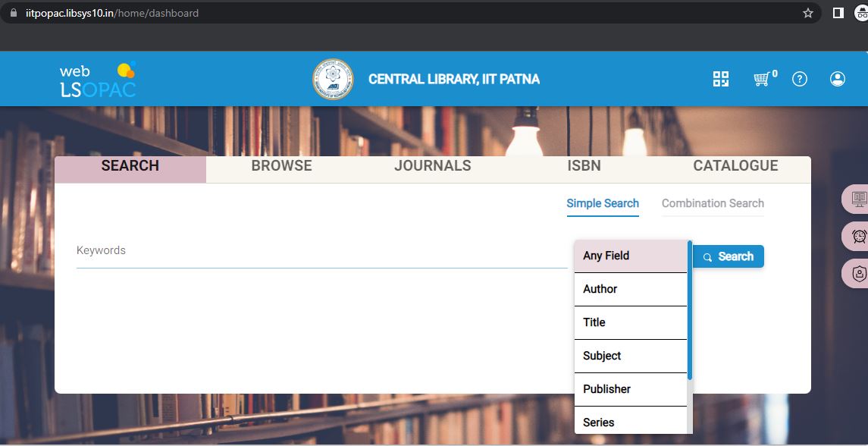Viewport: 868px width, 446px height.
Task: Click the web LSOPAC logo
Action: tap(98, 79)
